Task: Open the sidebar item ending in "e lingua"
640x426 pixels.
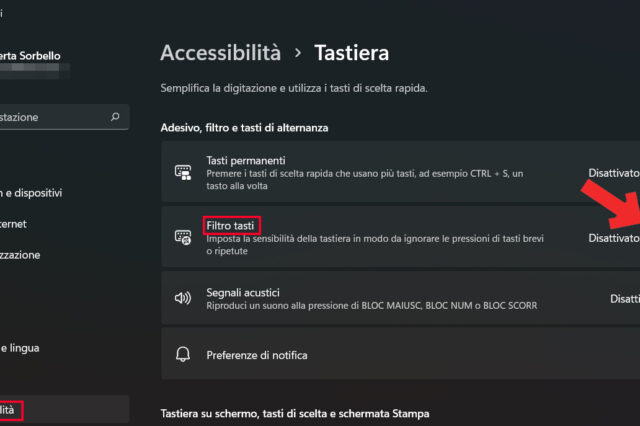Action: tap(20, 348)
